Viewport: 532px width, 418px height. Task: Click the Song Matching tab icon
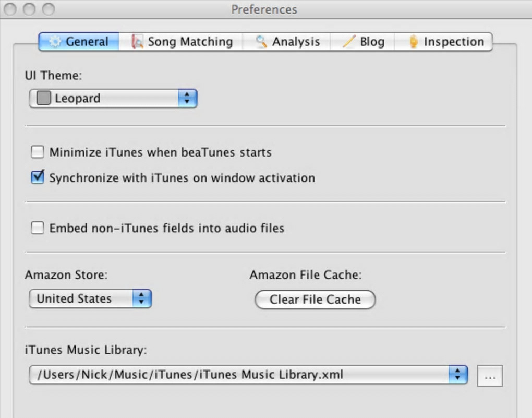click(x=138, y=42)
